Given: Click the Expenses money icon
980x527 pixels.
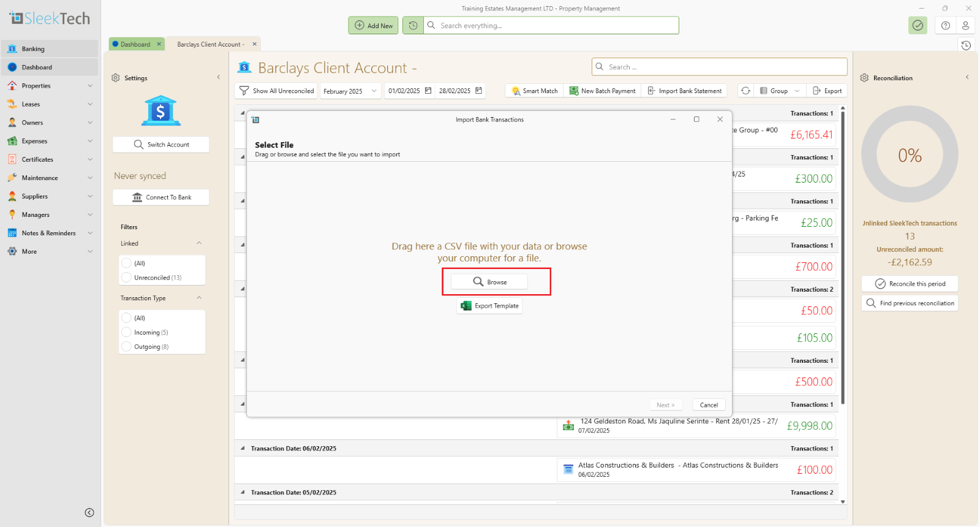Looking at the screenshot, I should pyautogui.click(x=12, y=141).
